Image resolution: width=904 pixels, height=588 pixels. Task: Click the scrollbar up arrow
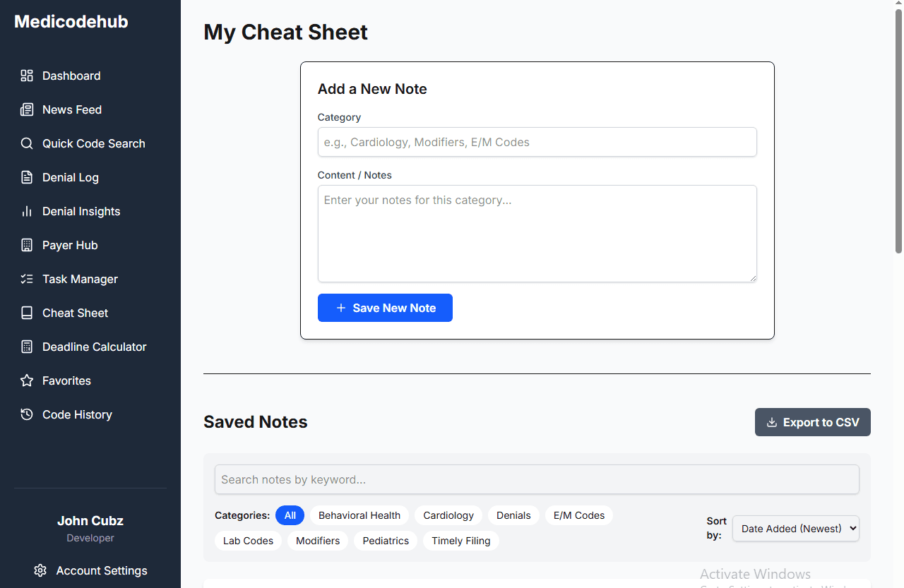tap(898, 5)
